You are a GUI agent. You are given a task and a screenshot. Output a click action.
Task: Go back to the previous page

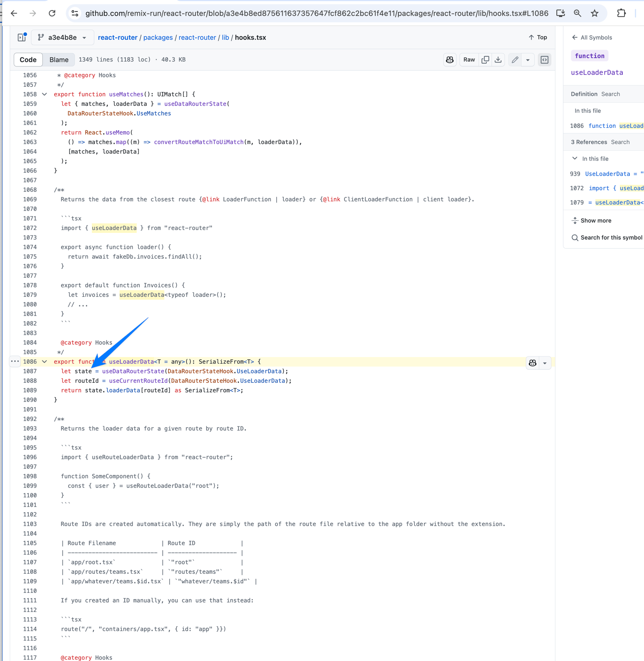[x=14, y=14]
